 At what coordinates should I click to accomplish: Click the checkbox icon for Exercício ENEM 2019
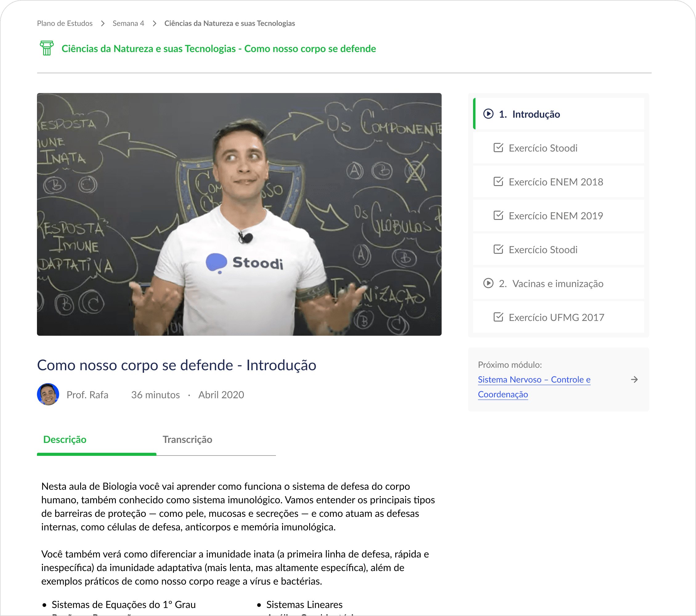tap(498, 216)
